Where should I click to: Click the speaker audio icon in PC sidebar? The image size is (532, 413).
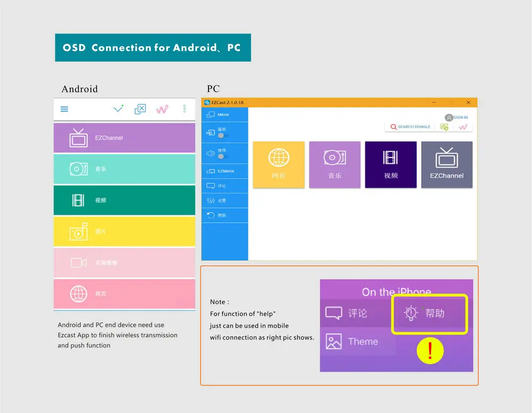click(x=210, y=153)
